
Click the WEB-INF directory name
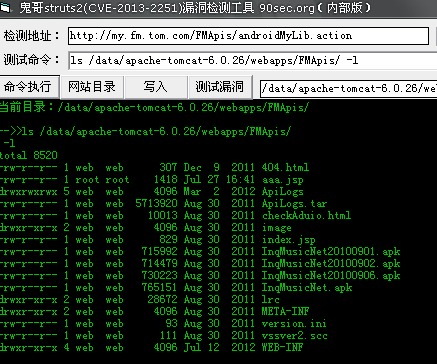tap(282, 347)
